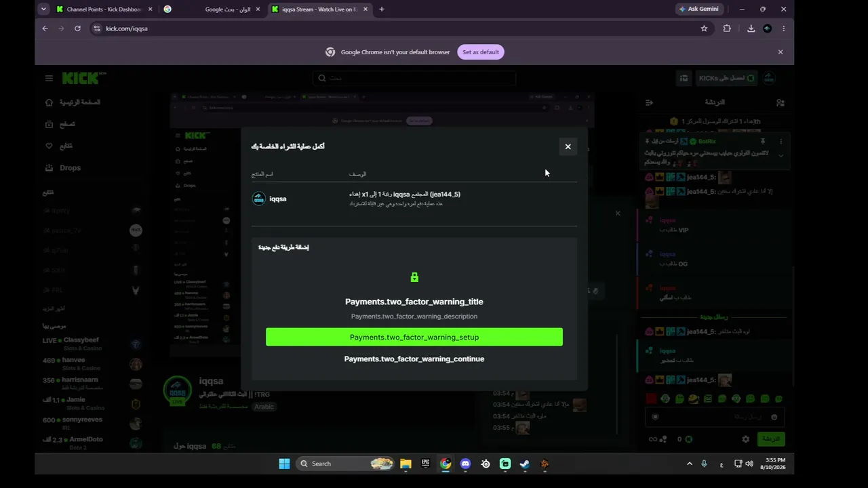Open a new browser tab
The height and width of the screenshot is (488, 868).
click(x=382, y=9)
